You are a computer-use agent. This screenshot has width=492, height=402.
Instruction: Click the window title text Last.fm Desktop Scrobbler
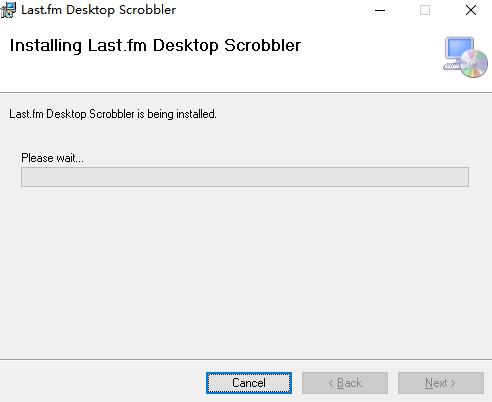click(98, 10)
